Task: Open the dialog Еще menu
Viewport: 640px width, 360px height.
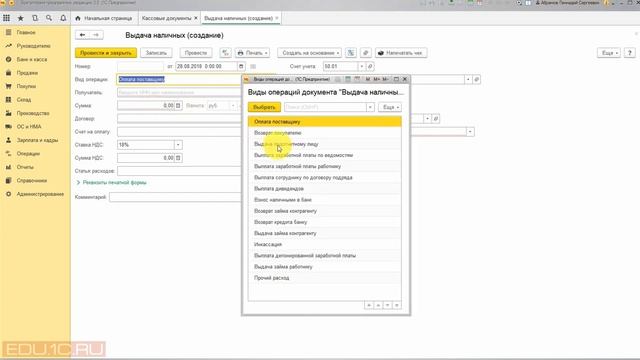Action: 390,107
